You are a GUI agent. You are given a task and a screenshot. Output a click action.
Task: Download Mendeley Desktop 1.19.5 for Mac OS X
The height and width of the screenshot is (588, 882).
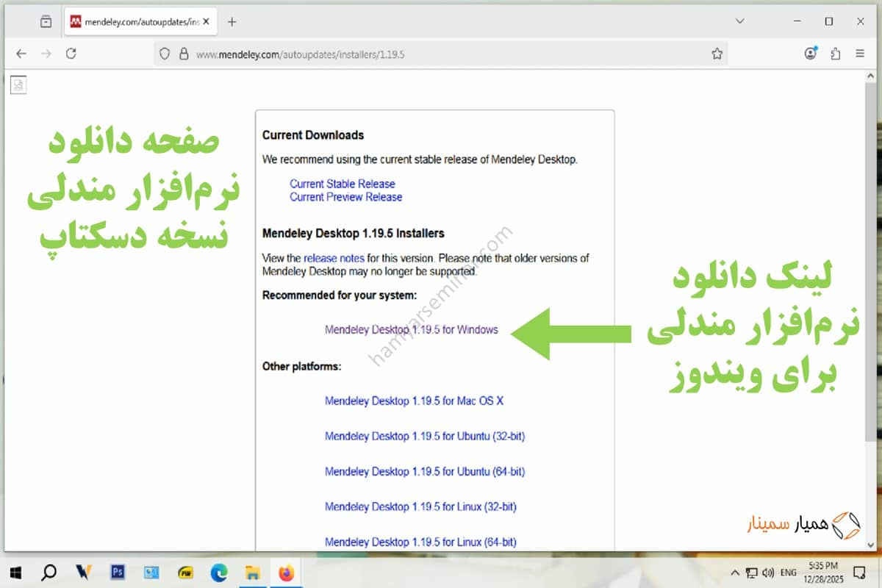pos(414,401)
